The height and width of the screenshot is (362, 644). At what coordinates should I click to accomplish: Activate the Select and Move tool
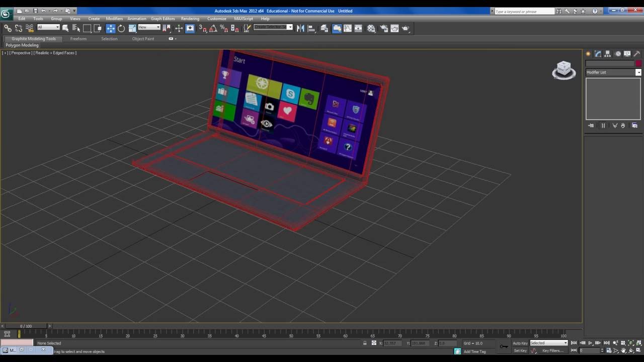point(111,29)
